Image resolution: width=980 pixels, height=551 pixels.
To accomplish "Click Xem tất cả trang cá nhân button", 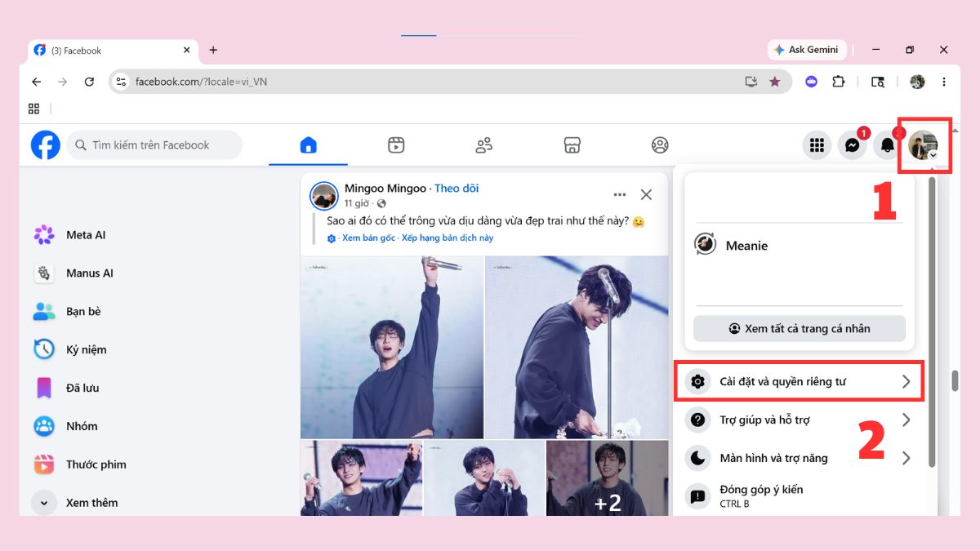I will (800, 328).
